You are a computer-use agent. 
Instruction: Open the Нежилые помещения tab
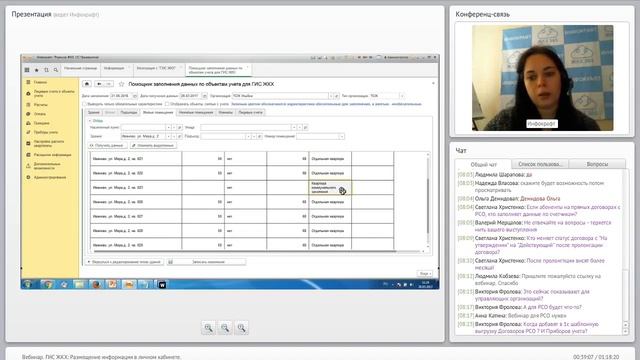196,112
